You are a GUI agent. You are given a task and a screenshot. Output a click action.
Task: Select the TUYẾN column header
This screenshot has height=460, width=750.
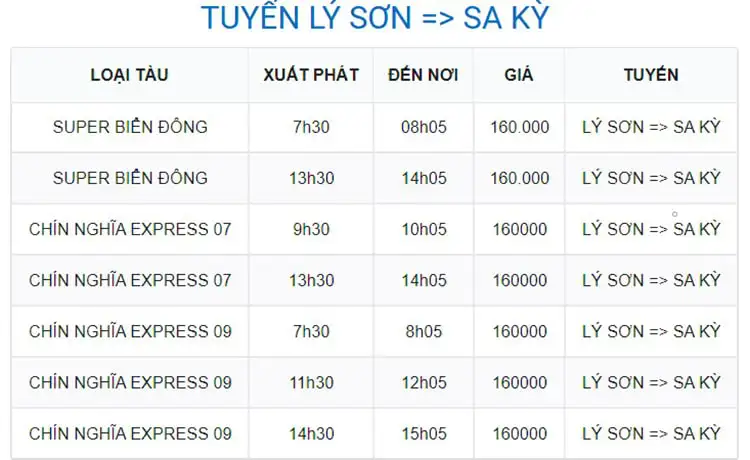(x=651, y=75)
